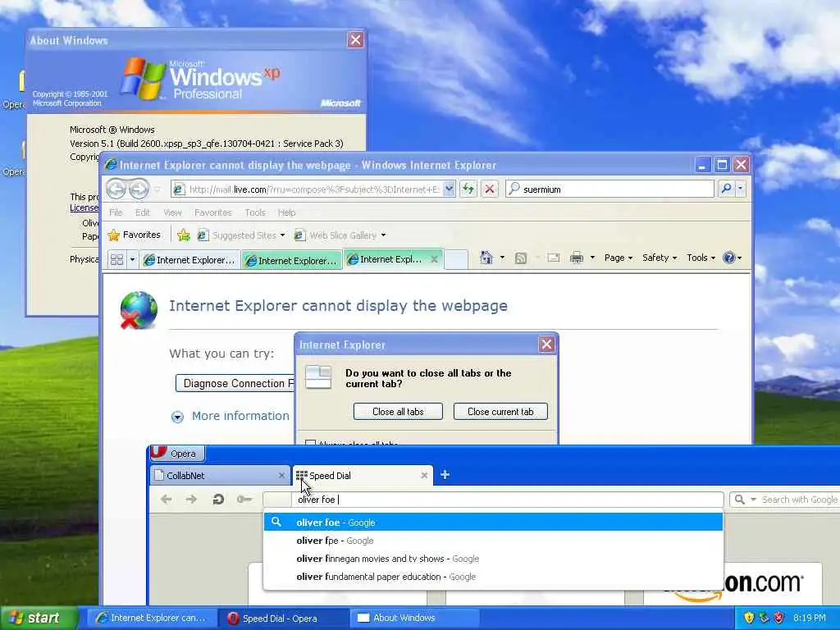Click the Opera Reload icon

pos(218,500)
